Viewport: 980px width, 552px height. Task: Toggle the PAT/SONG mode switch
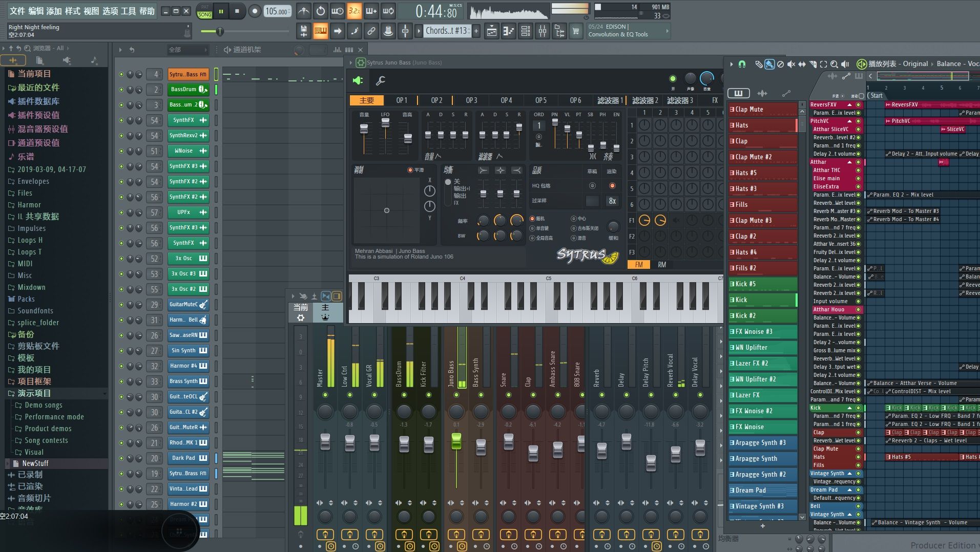click(204, 11)
